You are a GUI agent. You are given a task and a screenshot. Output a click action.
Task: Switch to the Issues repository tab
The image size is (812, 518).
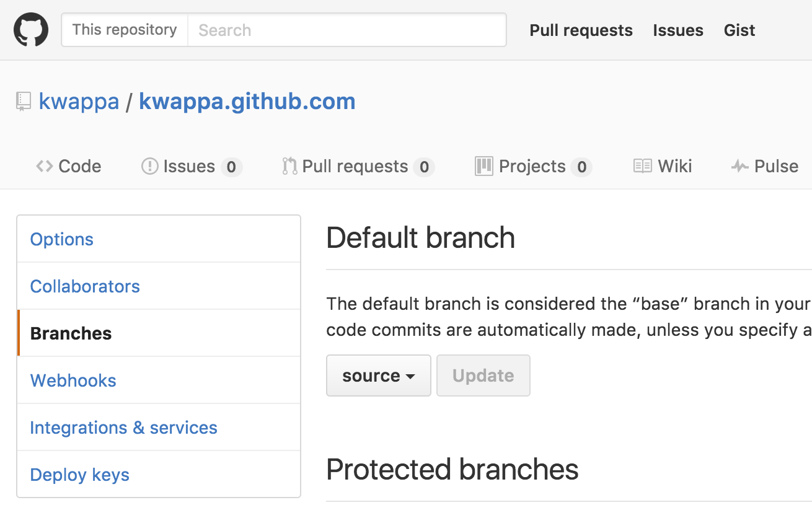point(192,166)
